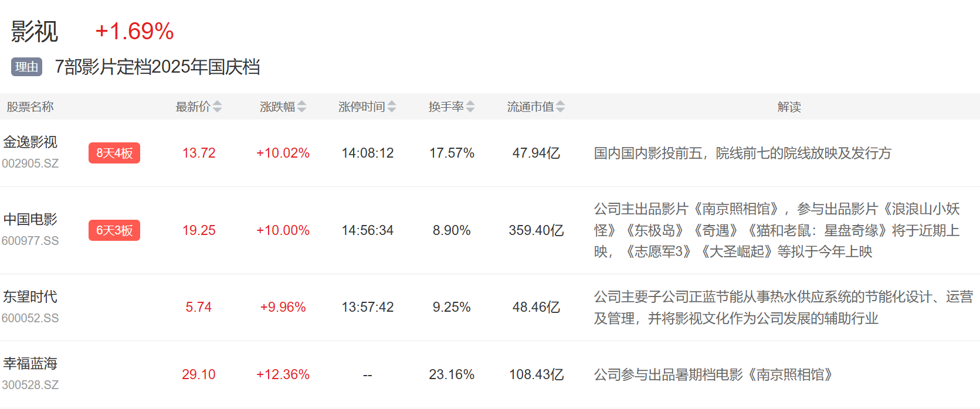Click the 6天3板 badge for 中国电影

pos(114,230)
